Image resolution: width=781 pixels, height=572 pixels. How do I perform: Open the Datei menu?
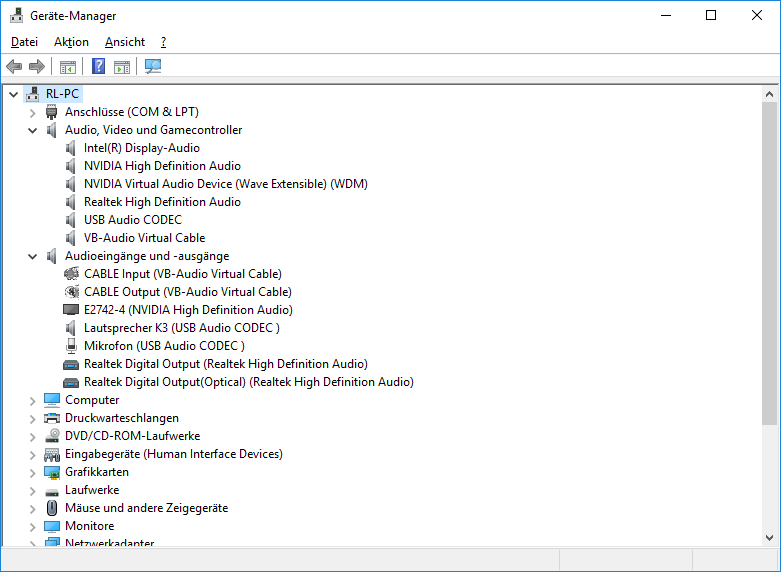[x=24, y=42]
